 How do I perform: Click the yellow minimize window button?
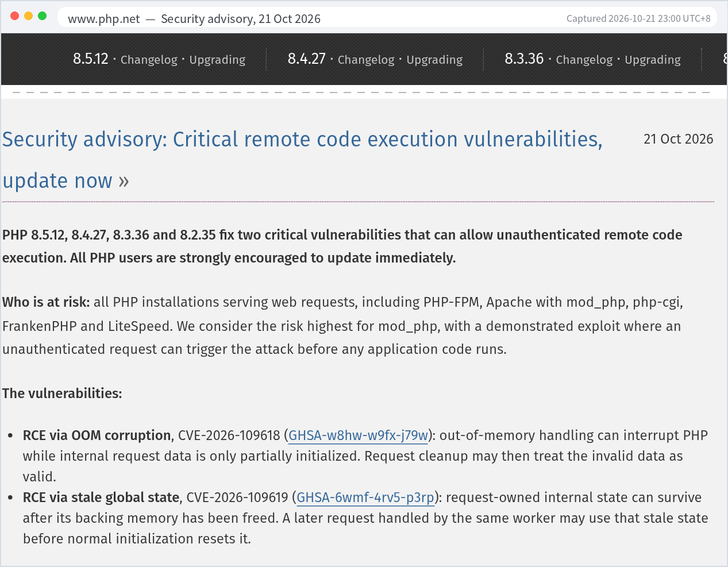pos(28,16)
